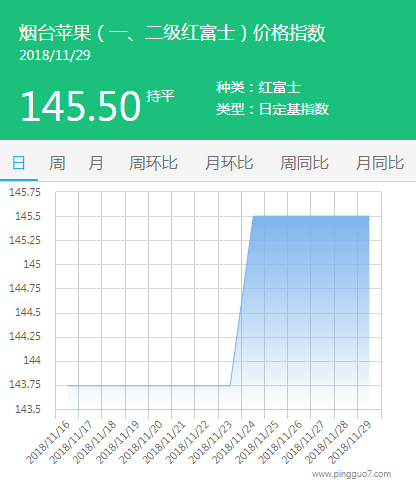This screenshot has height=486, width=416.
Task: Click the y-axis label 144
Action: click(32, 360)
